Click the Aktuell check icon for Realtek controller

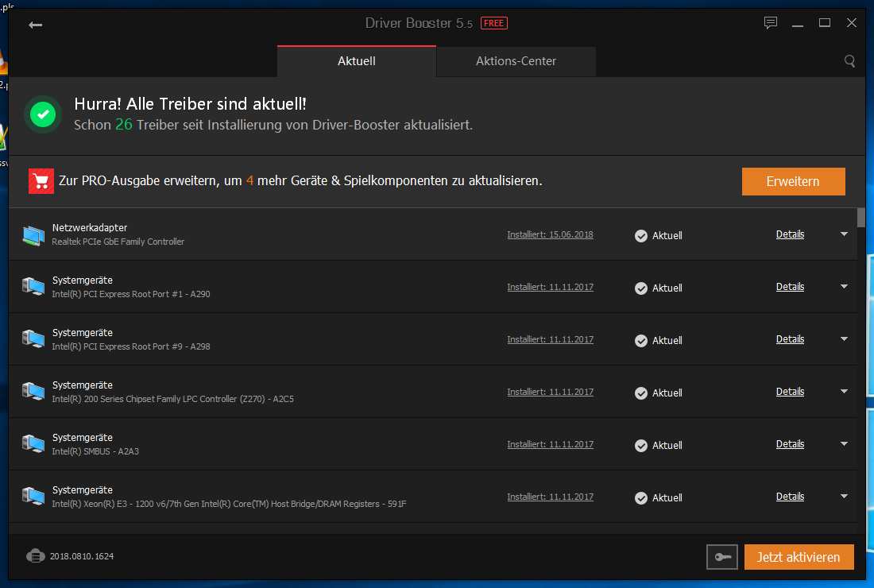[641, 236]
